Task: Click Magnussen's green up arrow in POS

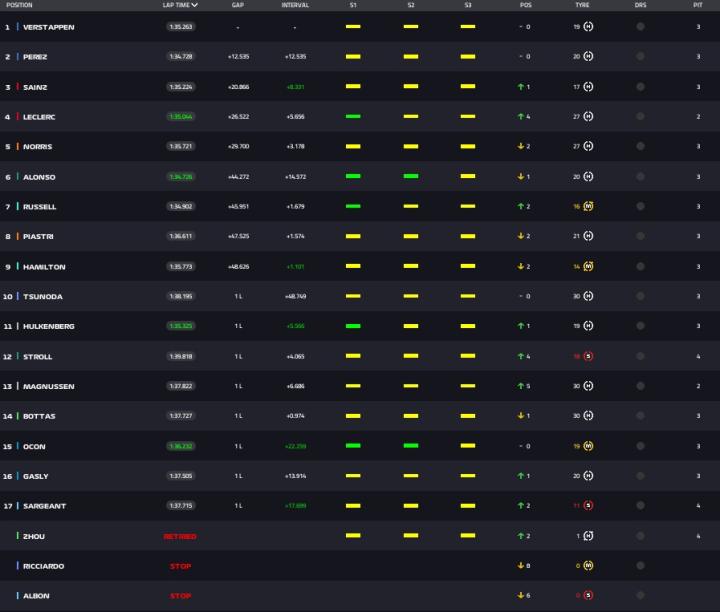Action: 521,387
